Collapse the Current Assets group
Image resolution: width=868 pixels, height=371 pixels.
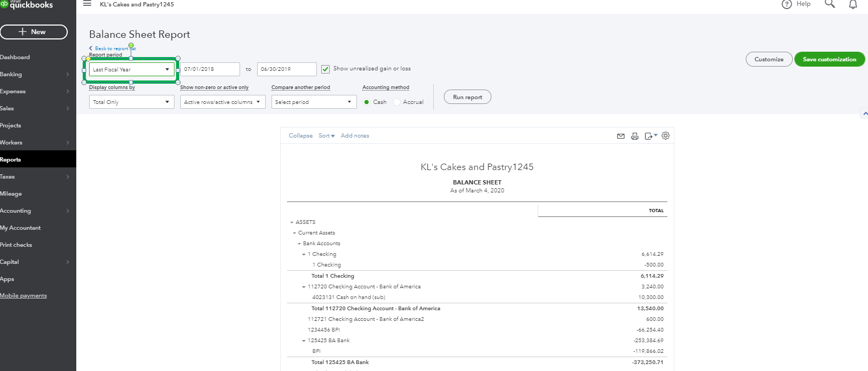(x=294, y=233)
